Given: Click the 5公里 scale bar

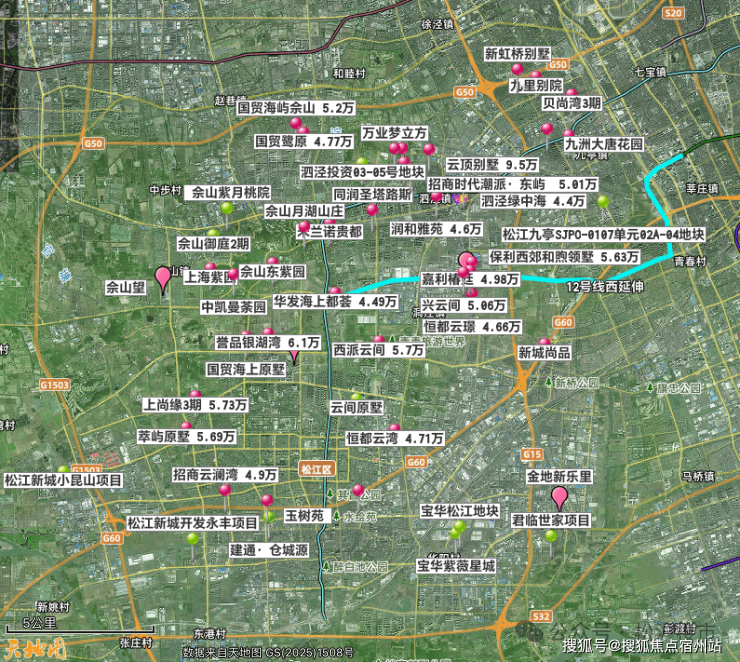Looking at the screenshot, I should [x=80, y=625].
